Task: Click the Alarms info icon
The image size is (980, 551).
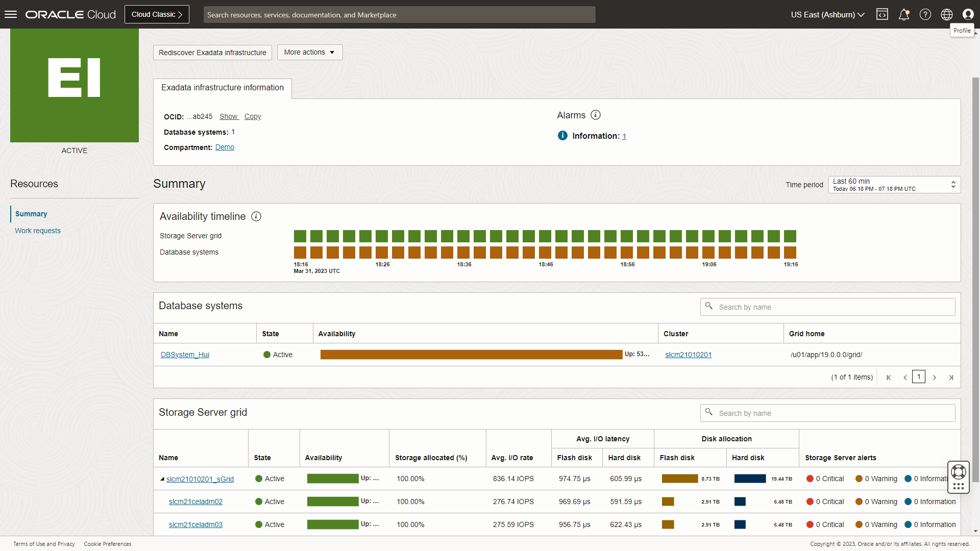Action: [x=596, y=115]
